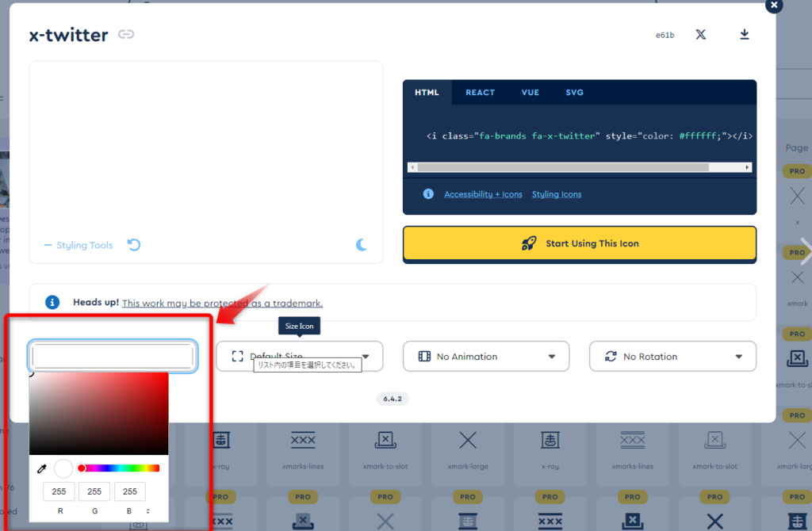Reset icon styling with undo arrow
The width and height of the screenshot is (812, 531).
(134, 244)
